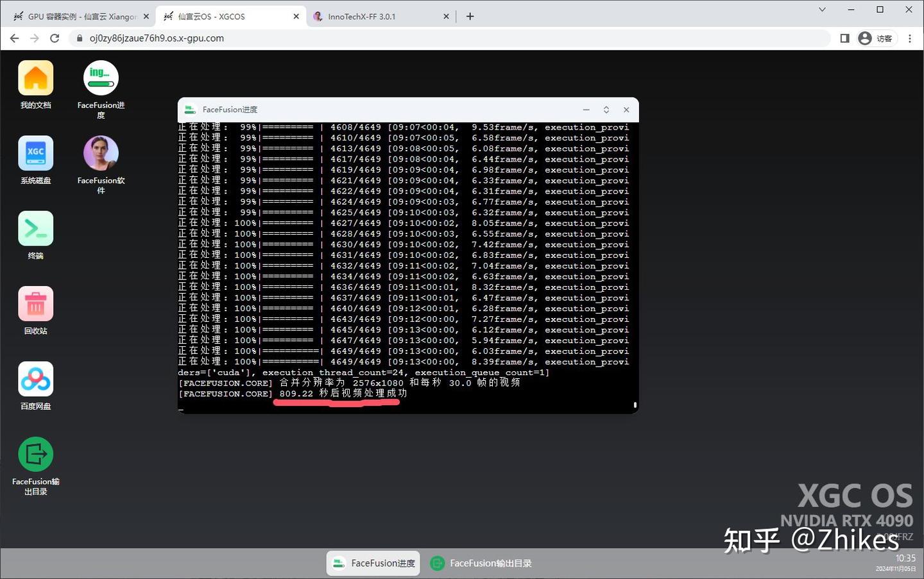Toggle the browser side panel

click(x=844, y=38)
